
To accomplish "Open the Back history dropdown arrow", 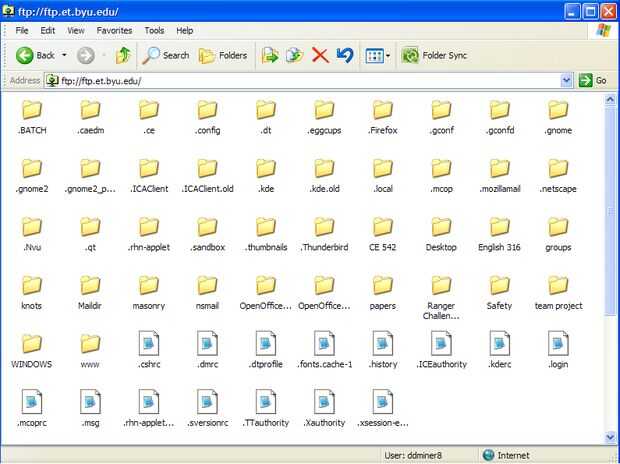I will click(x=64, y=55).
